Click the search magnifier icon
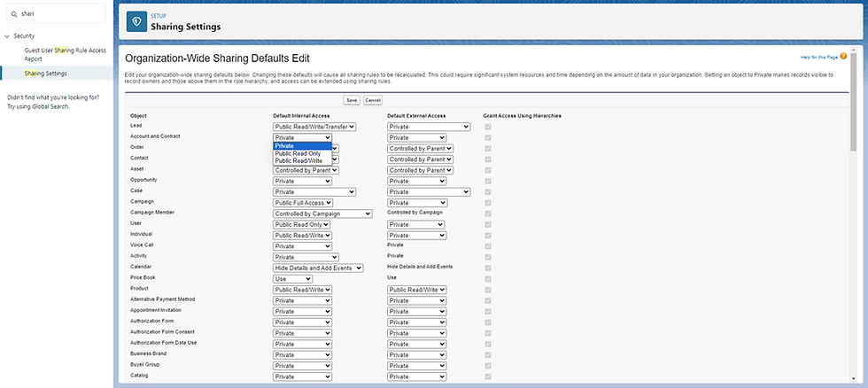Screen dimensions: 868x388 tap(13, 14)
